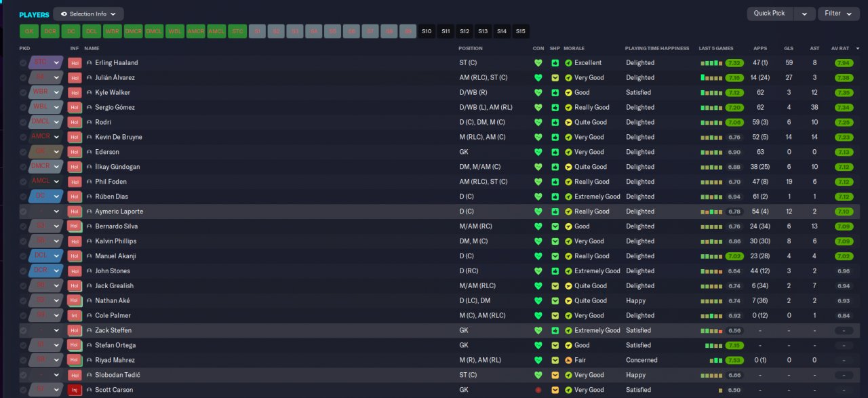Click Erling Haaland's Hol info badge
The image size is (868, 398).
75,62
